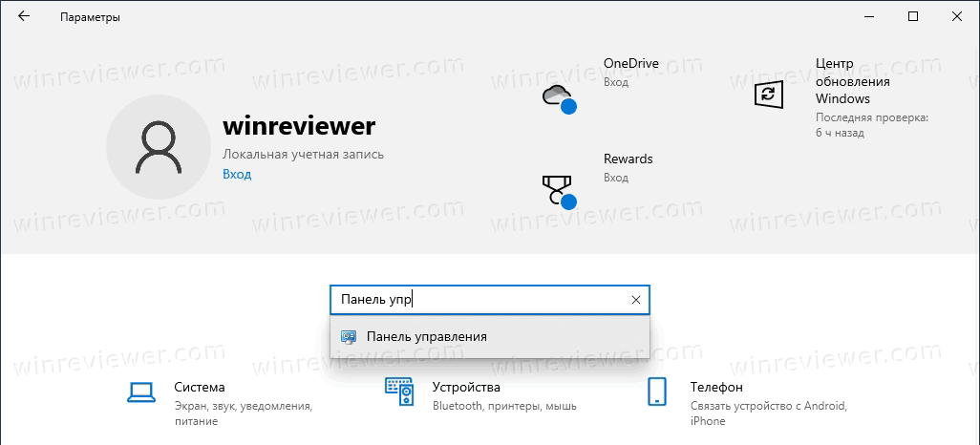Screen dimensions: 980x445
Task: Click the Панель управления result icon
Action: coord(349,336)
